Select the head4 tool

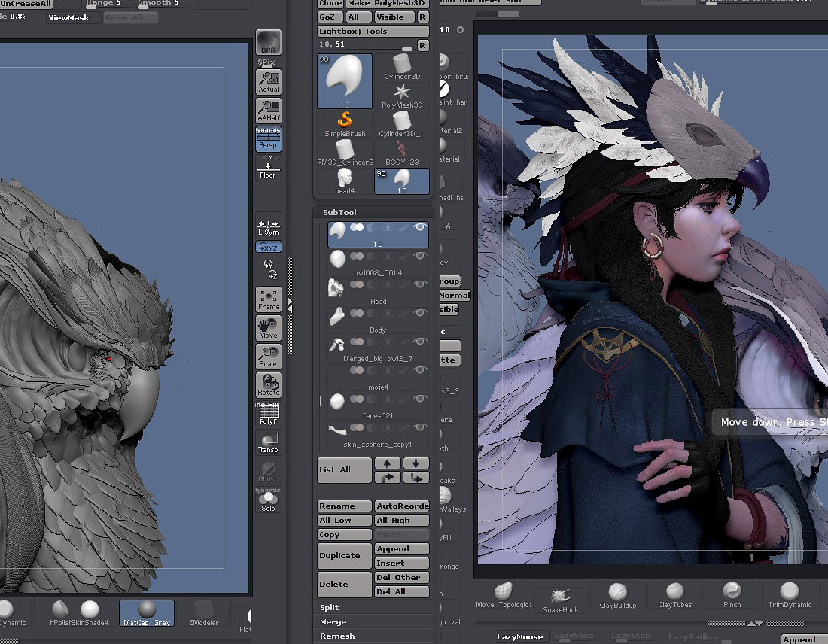tap(345, 181)
